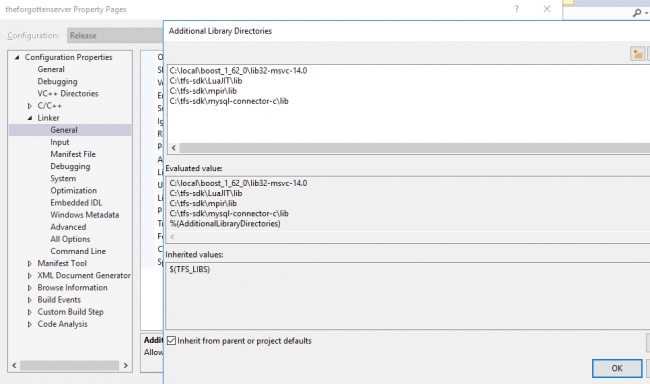Expand Custom Build Step node
The image size is (650, 384).
pyautogui.click(x=30, y=312)
